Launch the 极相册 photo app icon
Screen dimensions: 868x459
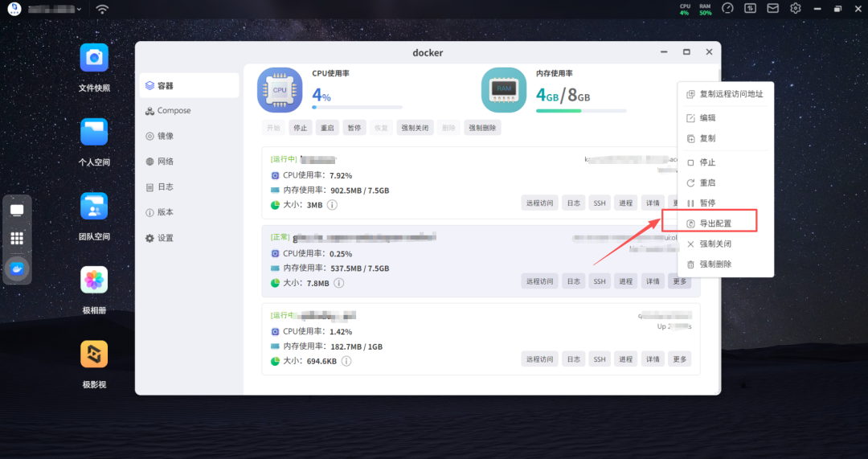pos(94,281)
